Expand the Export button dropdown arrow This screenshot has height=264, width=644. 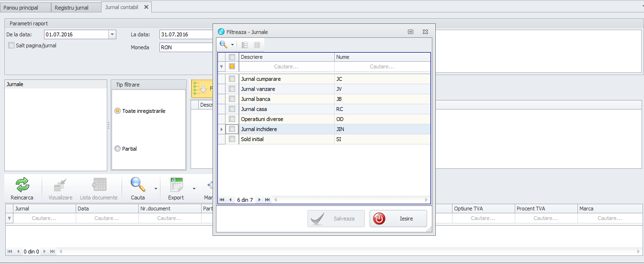(194, 189)
